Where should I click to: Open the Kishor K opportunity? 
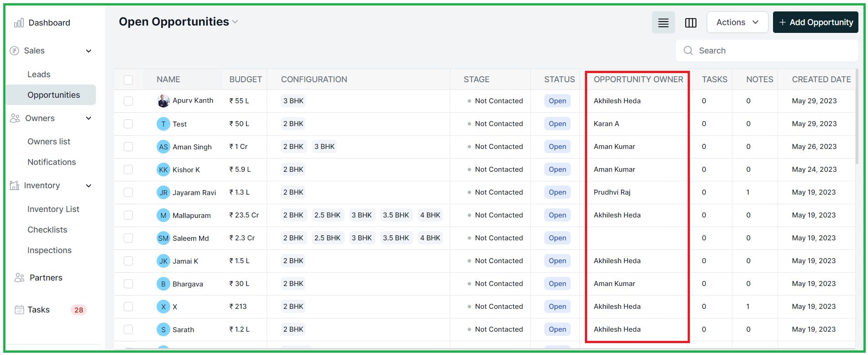pos(186,170)
